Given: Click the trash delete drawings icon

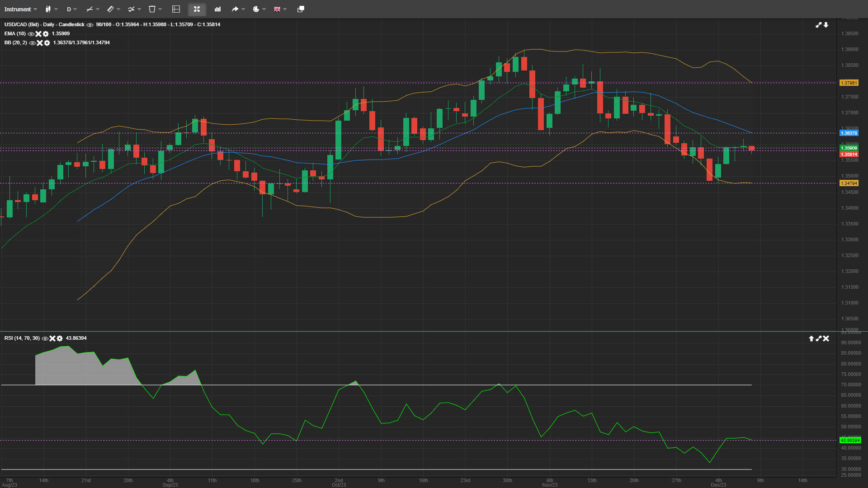Looking at the screenshot, I should tap(152, 9).
